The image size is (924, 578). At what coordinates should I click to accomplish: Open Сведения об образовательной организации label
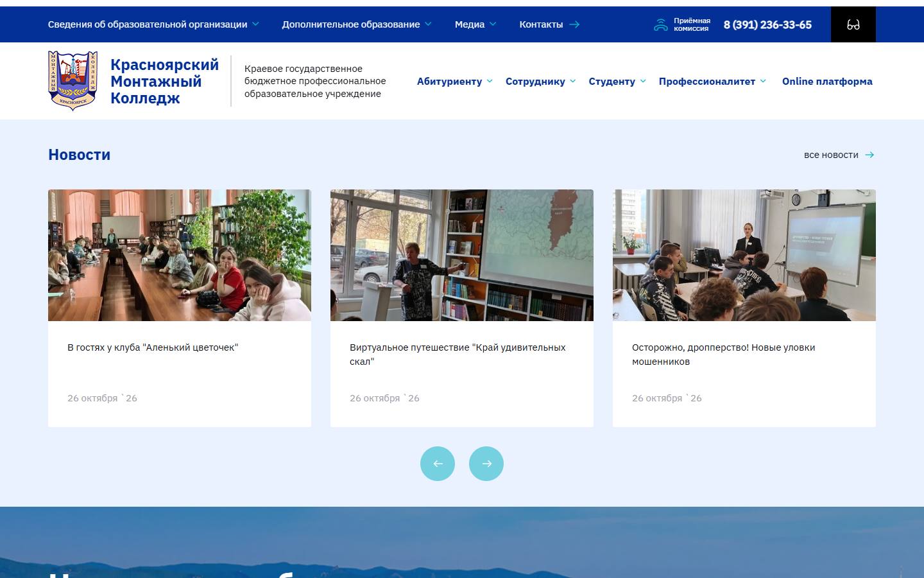click(148, 24)
